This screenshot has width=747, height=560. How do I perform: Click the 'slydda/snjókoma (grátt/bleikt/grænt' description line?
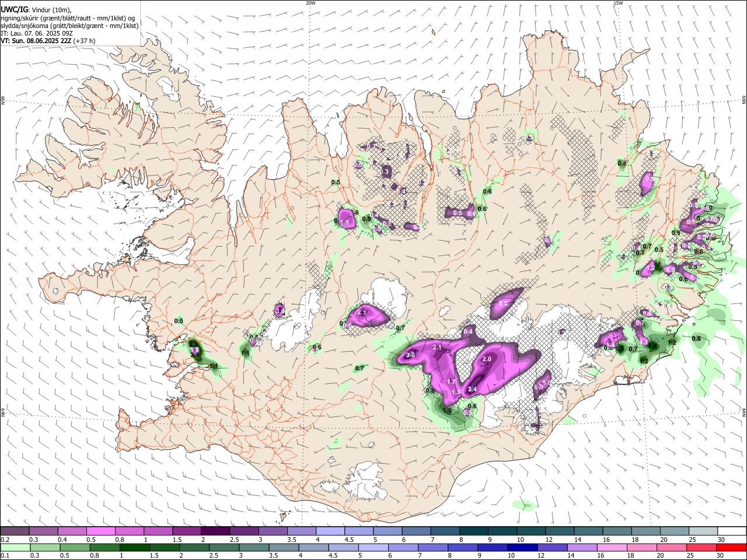coord(69,26)
